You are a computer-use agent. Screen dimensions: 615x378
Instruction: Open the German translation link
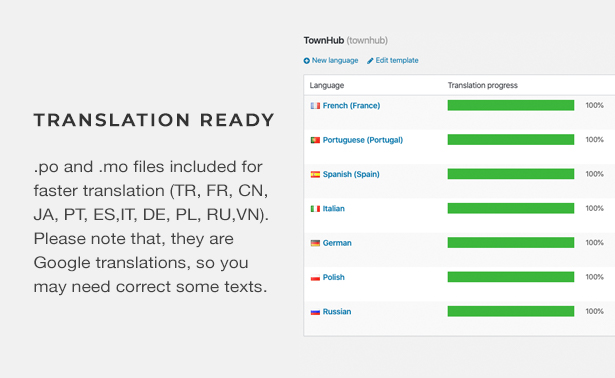tap(337, 243)
